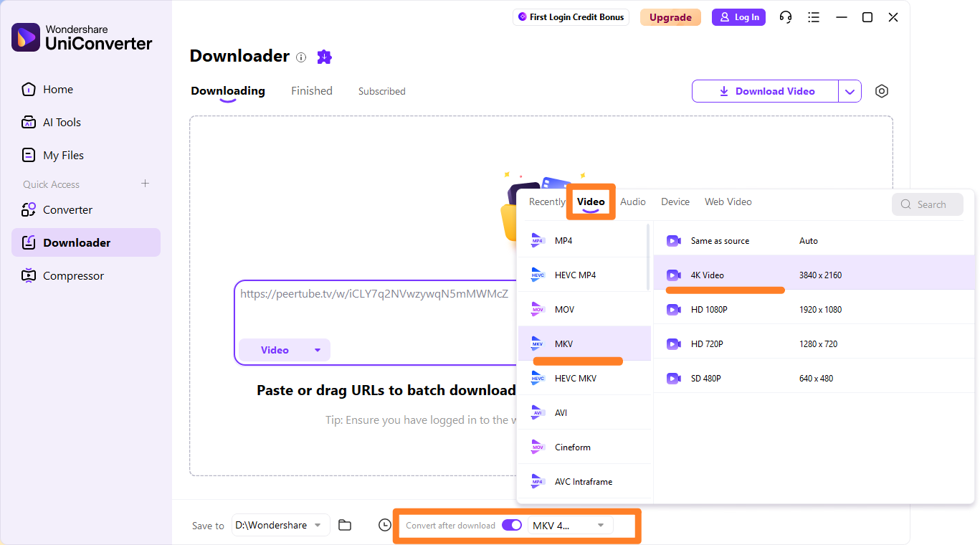Open the Recently format tab
980x545 pixels.
pos(547,202)
